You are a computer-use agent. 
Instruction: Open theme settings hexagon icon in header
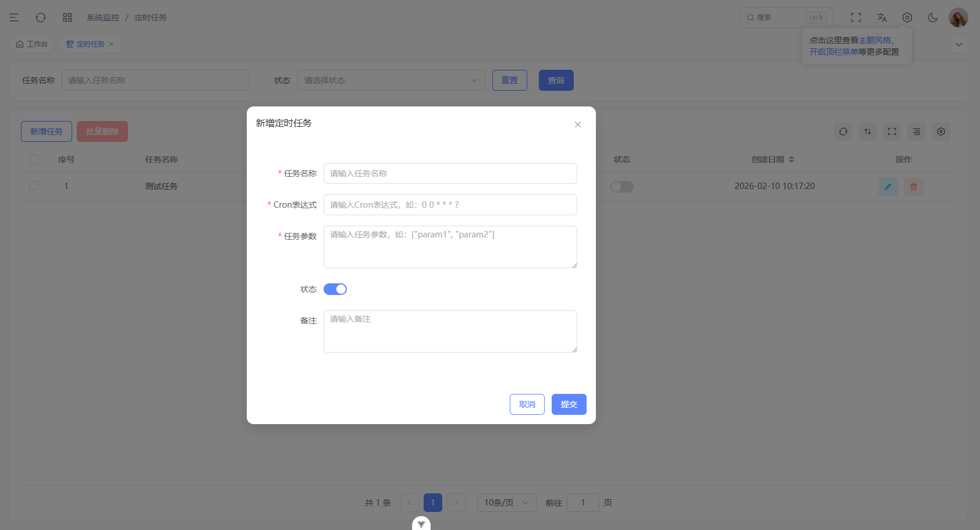click(x=907, y=17)
